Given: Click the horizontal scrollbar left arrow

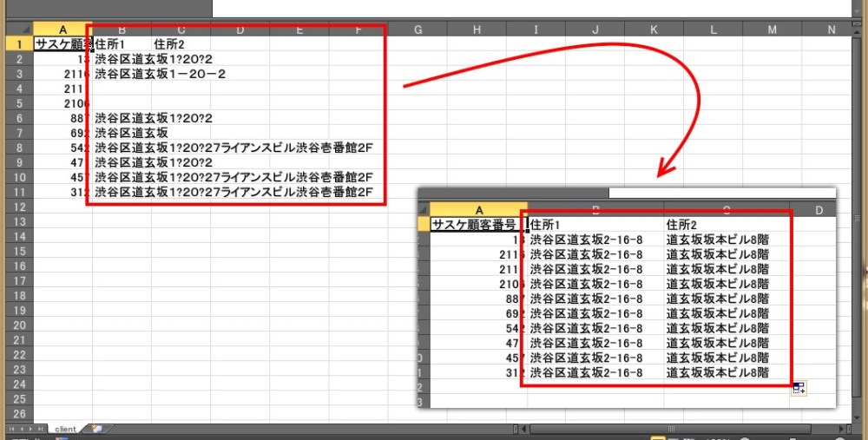Looking at the screenshot, I should point(523,429).
